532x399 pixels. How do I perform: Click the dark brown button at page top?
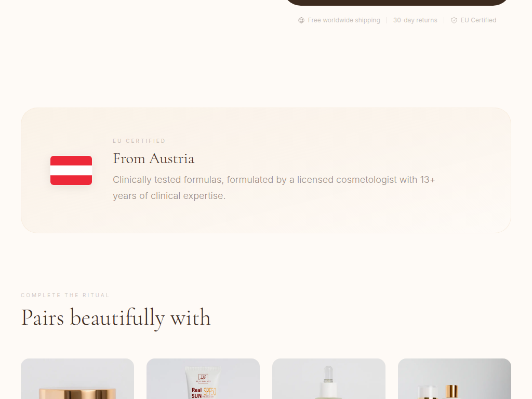pyautogui.click(x=396, y=3)
